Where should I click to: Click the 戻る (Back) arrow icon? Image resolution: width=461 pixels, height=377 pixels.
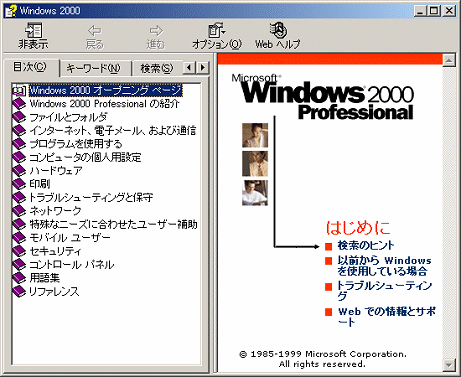click(95, 31)
